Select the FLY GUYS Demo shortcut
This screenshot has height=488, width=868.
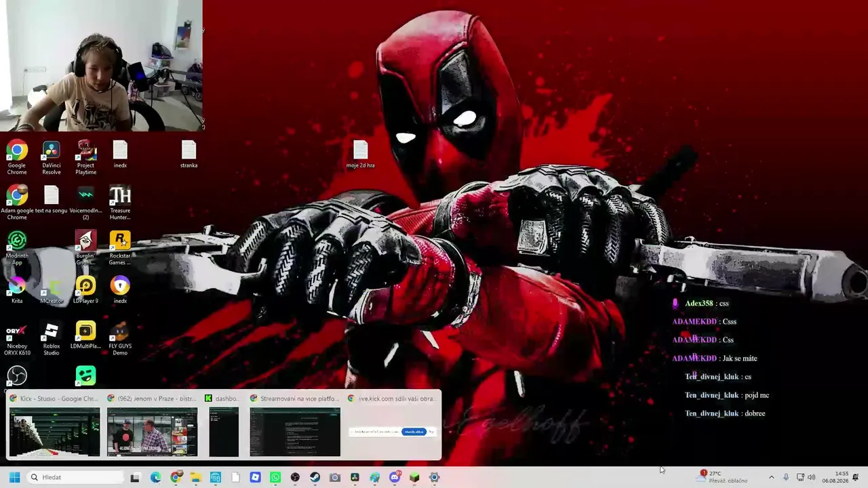click(x=120, y=339)
